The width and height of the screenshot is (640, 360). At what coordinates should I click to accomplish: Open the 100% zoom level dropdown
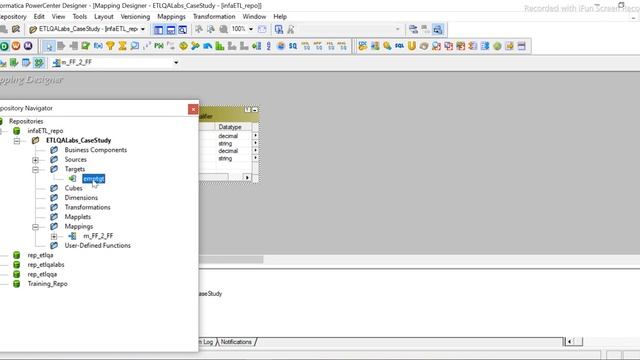(x=251, y=29)
